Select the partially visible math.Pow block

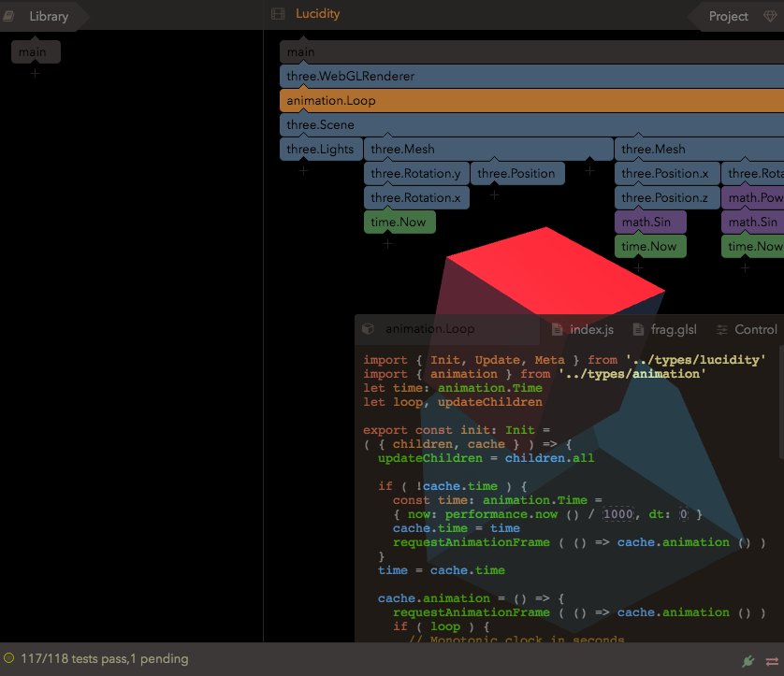(x=752, y=198)
